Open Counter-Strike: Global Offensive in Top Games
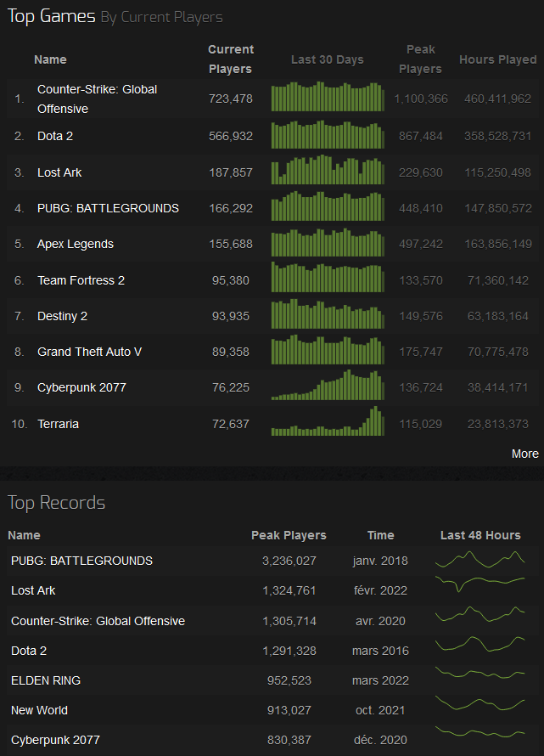The image size is (544, 756). point(97,99)
